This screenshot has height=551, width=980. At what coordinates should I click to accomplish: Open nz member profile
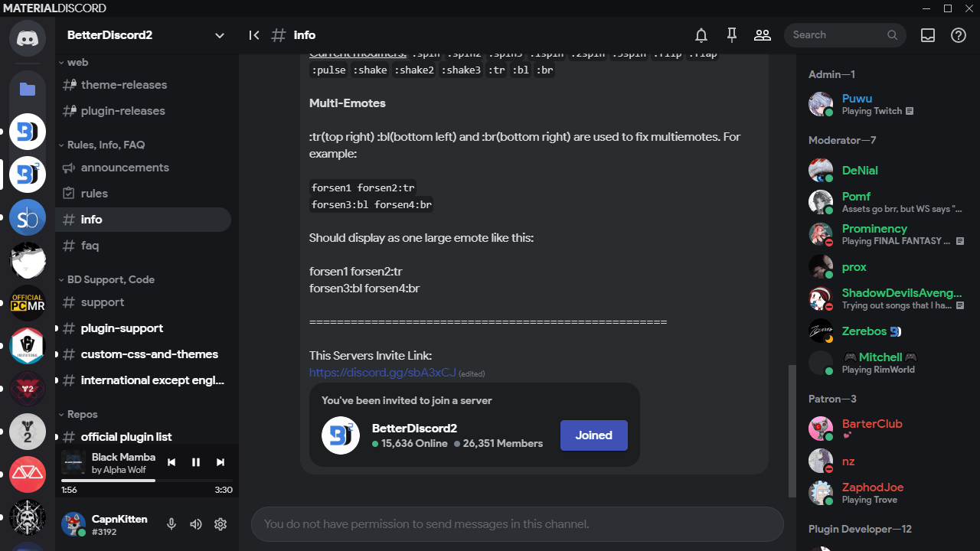pos(885,461)
